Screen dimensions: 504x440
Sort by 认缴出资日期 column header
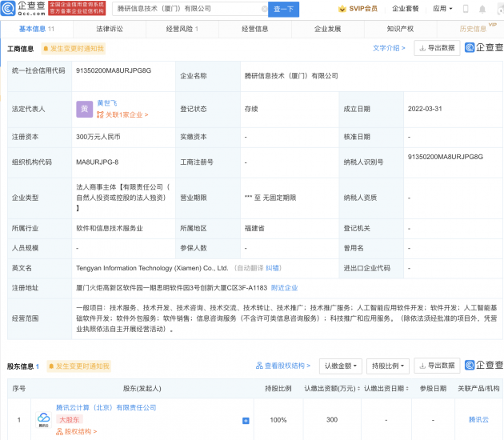(x=386, y=389)
